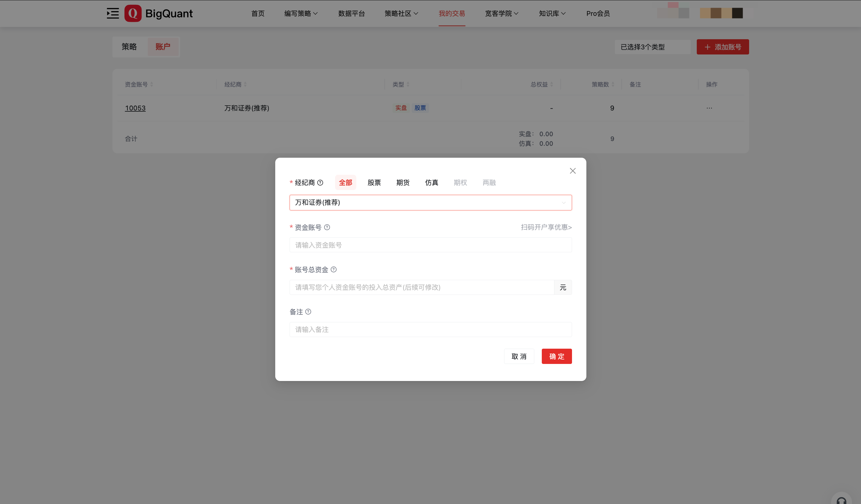Click the fund account help icon
This screenshot has height=504, width=861.
(x=327, y=227)
